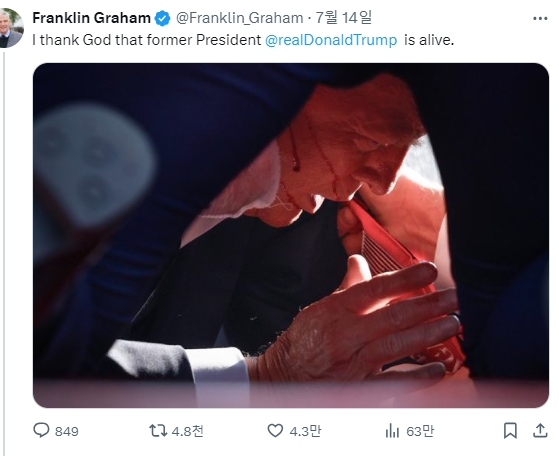Open the @Franklin_Graham handle link
559x456 pixels.
[240, 18]
